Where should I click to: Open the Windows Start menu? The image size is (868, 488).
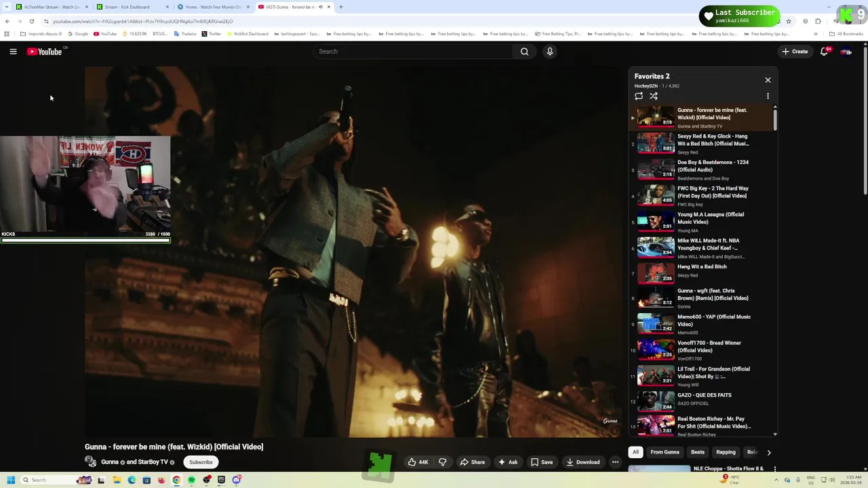pos(11,480)
